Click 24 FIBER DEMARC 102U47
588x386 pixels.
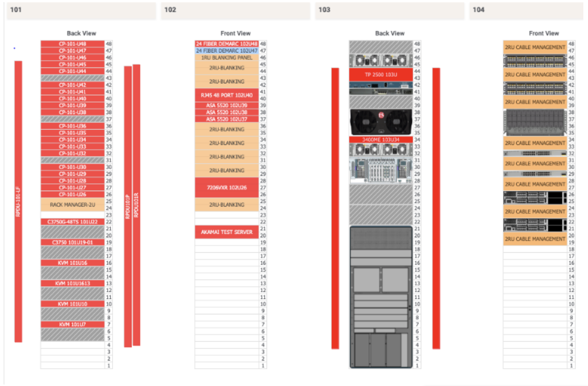227,51
